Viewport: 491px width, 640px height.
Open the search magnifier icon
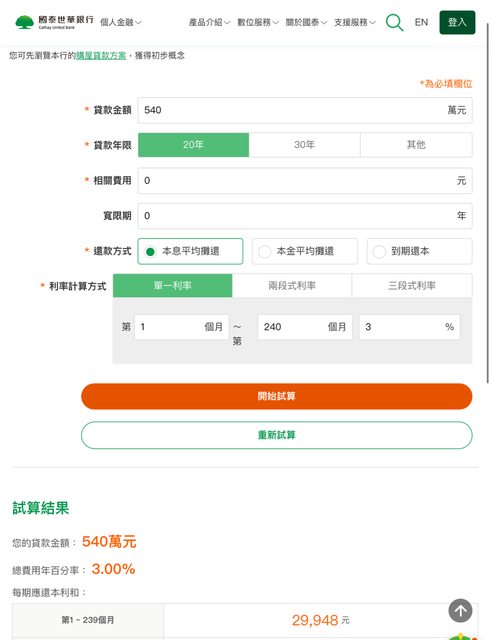(394, 22)
